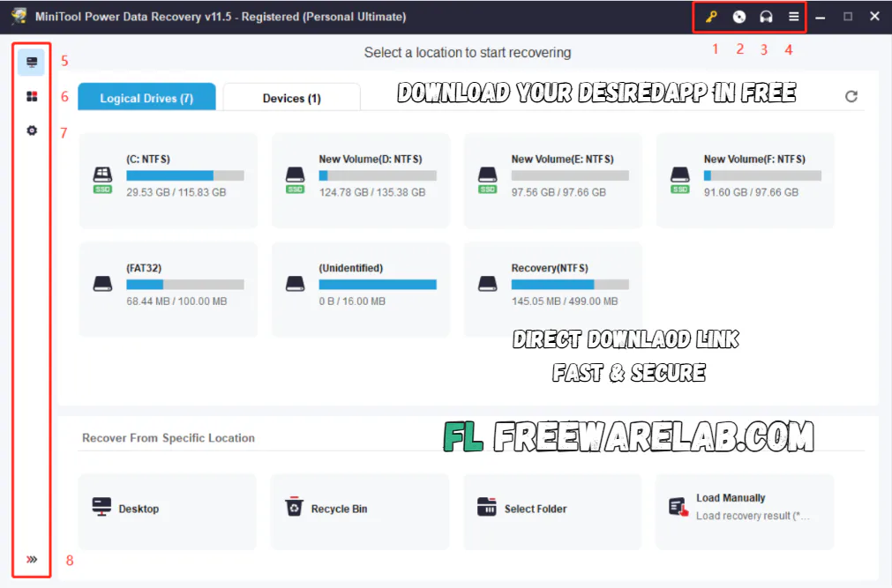Screen dimensions: 892x588
Task: Open the utilities grid sidebar icon
Action: [32, 96]
